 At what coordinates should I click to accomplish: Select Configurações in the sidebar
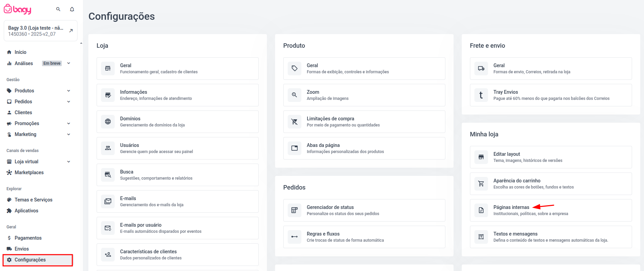(x=30, y=260)
